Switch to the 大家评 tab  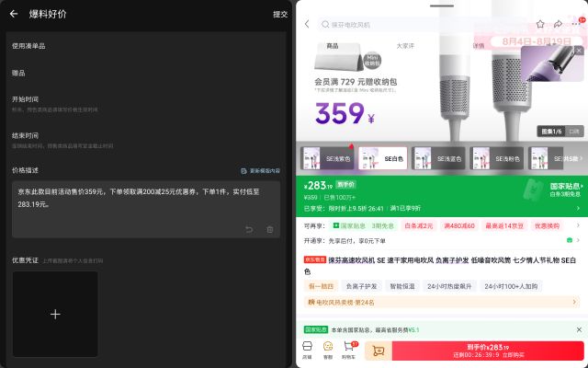pyautogui.click(x=405, y=46)
